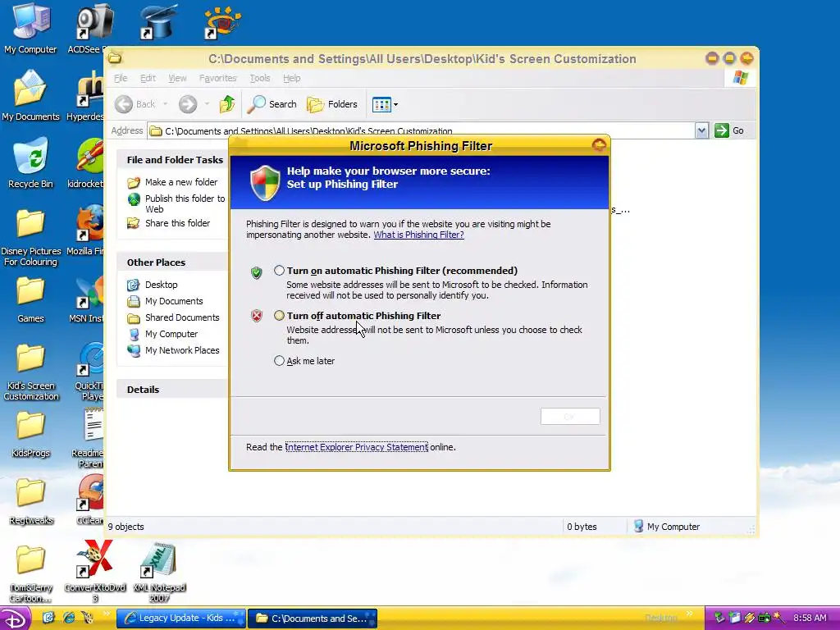Expand the Forward history dropdown arrow

(207, 104)
